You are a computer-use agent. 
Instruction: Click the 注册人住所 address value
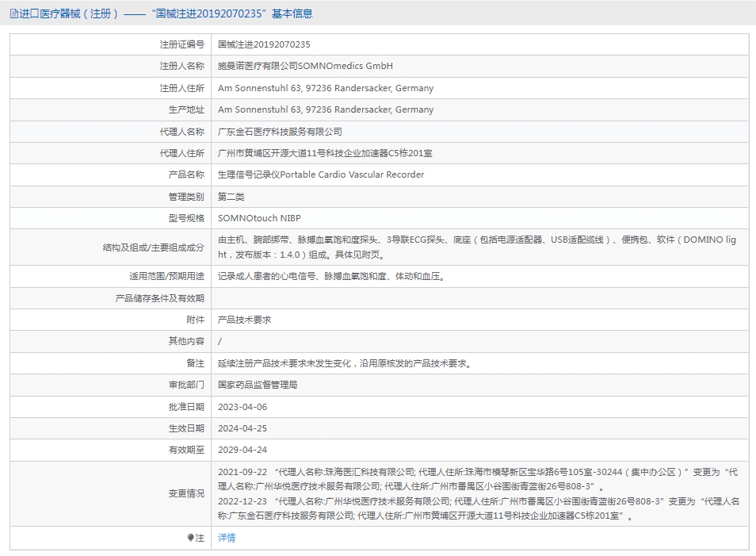326,88
